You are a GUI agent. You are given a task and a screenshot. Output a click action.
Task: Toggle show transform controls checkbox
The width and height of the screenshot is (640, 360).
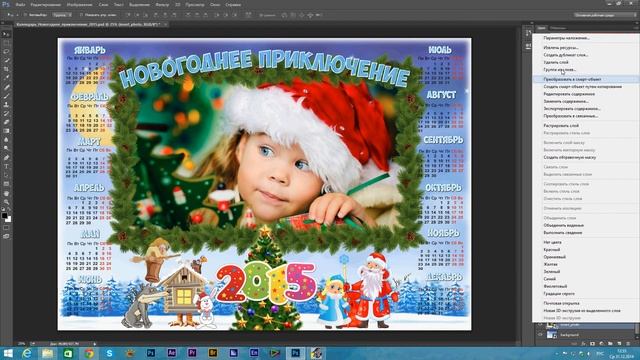[x=81, y=15]
